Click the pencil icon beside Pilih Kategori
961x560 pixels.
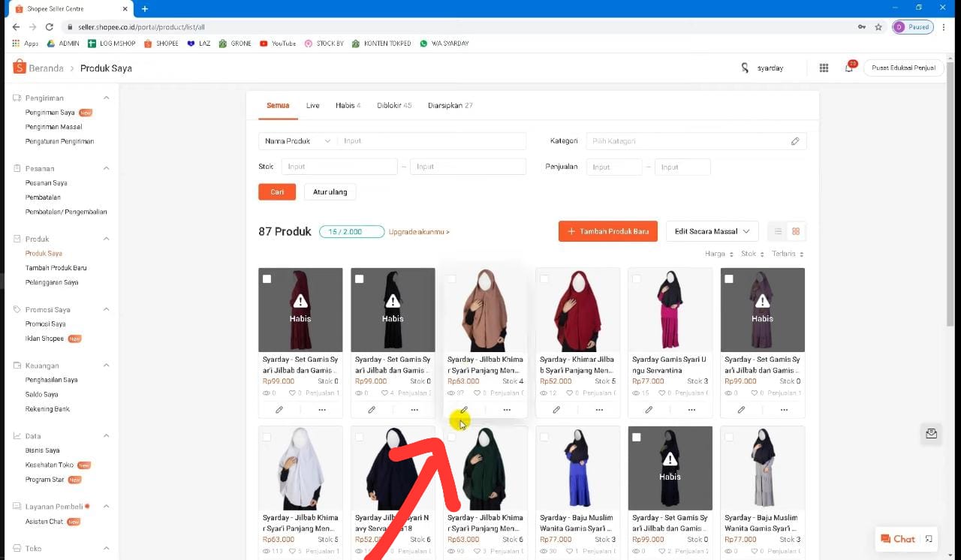click(x=795, y=140)
